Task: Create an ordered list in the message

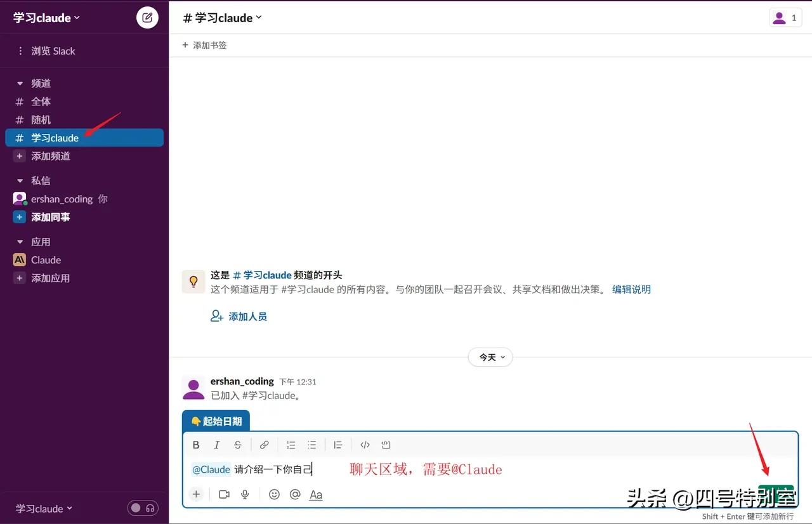Action: click(291, 445)
